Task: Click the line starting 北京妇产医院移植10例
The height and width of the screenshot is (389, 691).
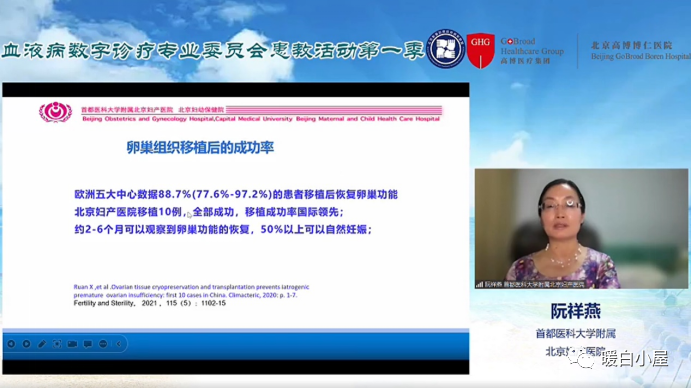Action: (209, 212)
